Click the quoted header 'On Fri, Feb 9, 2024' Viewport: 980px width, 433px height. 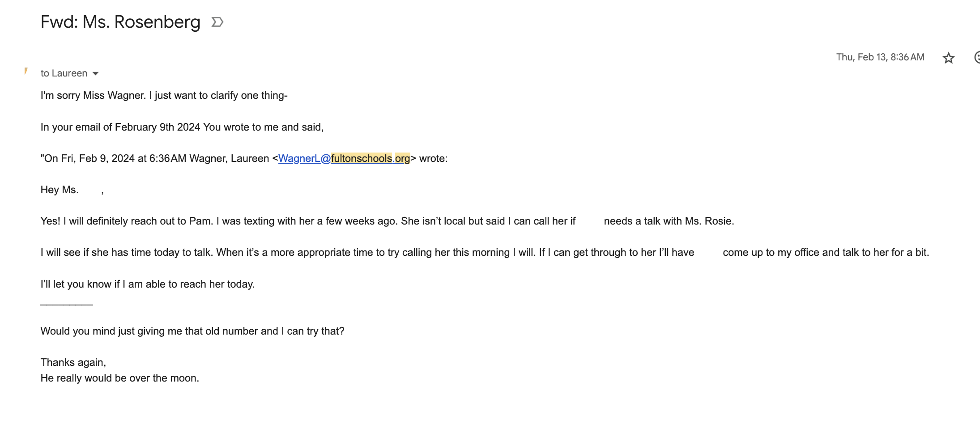pos(244,158)
